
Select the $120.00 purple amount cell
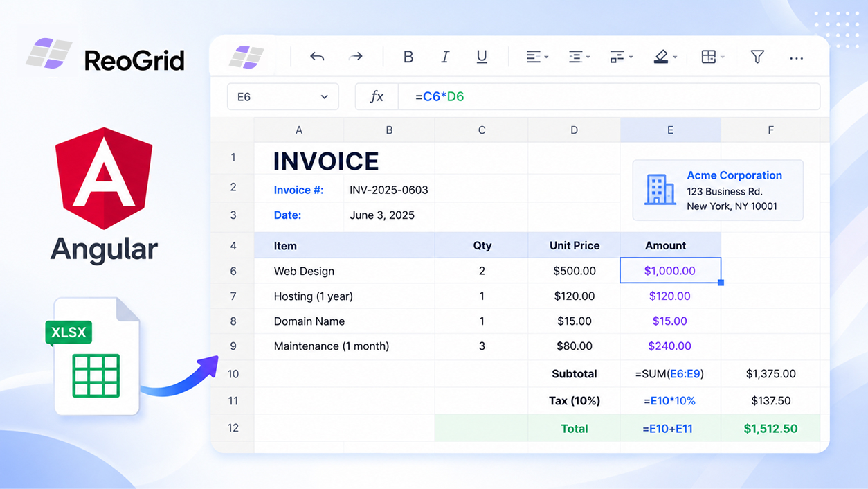[670, 296]
